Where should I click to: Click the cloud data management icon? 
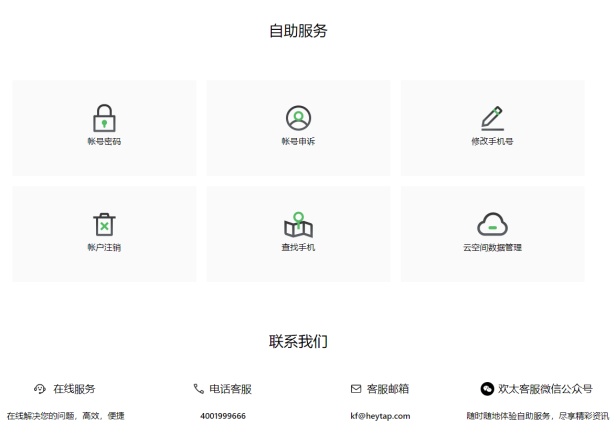[x=492, y=224]
